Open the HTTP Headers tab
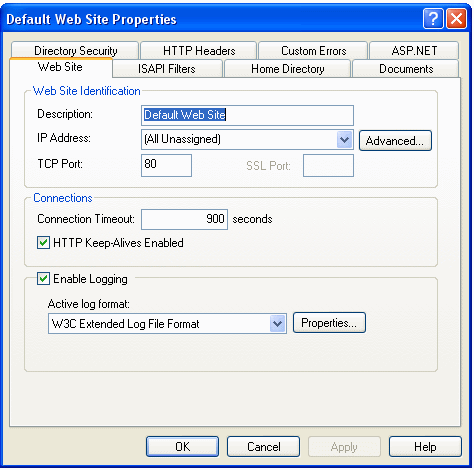Image resolution: width=474 pixels, height=470 pixels. [x=199, y=51]
